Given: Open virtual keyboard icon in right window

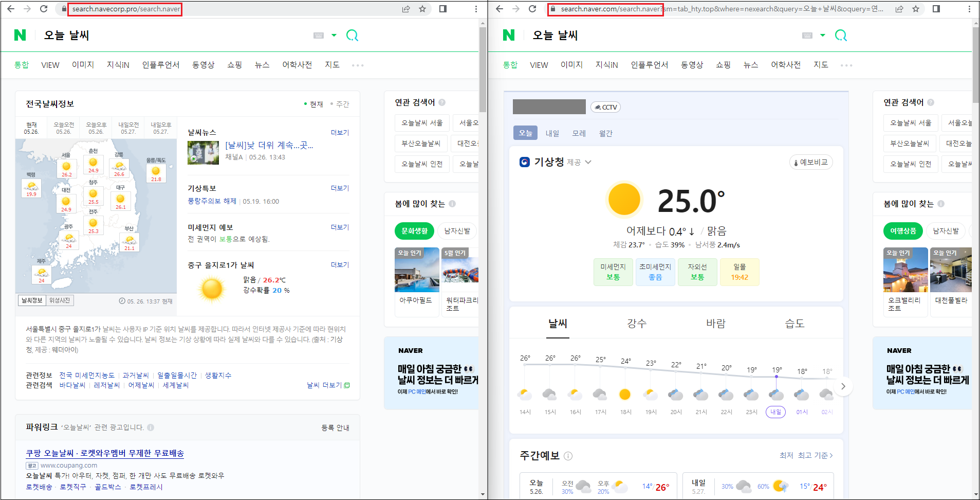Looking at the screenshot, I should (807, 35).
